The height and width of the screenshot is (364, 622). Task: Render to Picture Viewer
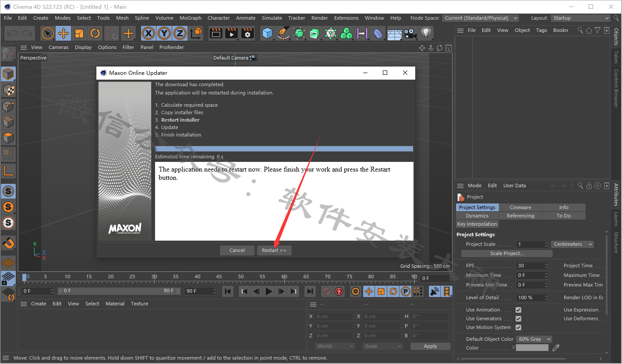click(x=232, y=33)
